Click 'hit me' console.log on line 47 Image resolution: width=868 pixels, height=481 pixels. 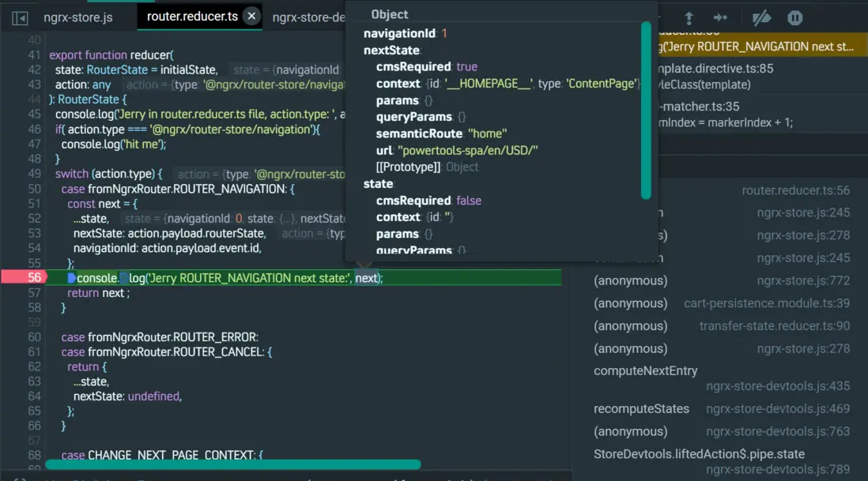tap(114, 145)
